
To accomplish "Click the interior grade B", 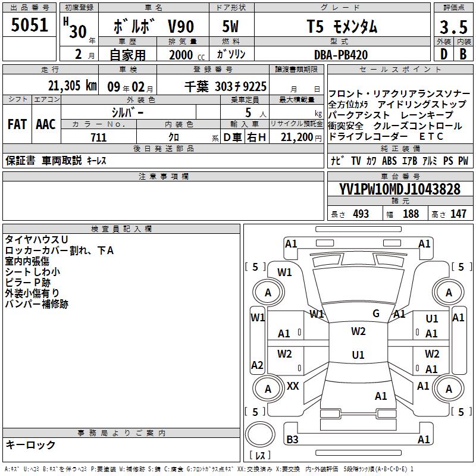I will coord(463,54).
